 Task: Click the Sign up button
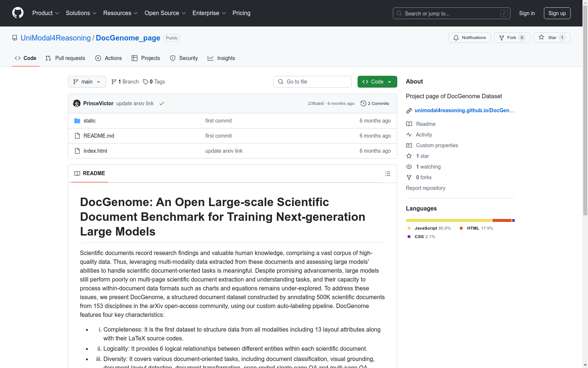[x=557, y=13]
